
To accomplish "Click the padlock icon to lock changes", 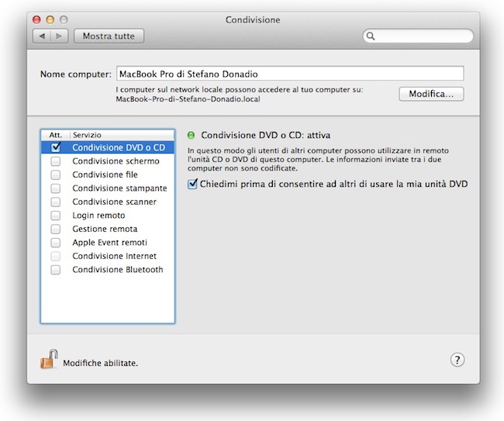I will pos(49,360).
